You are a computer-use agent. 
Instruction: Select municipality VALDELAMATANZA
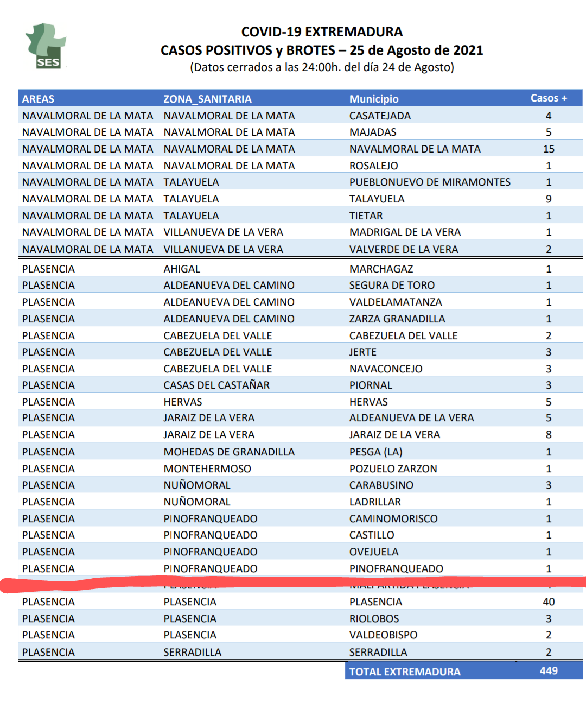click(396, 302)
